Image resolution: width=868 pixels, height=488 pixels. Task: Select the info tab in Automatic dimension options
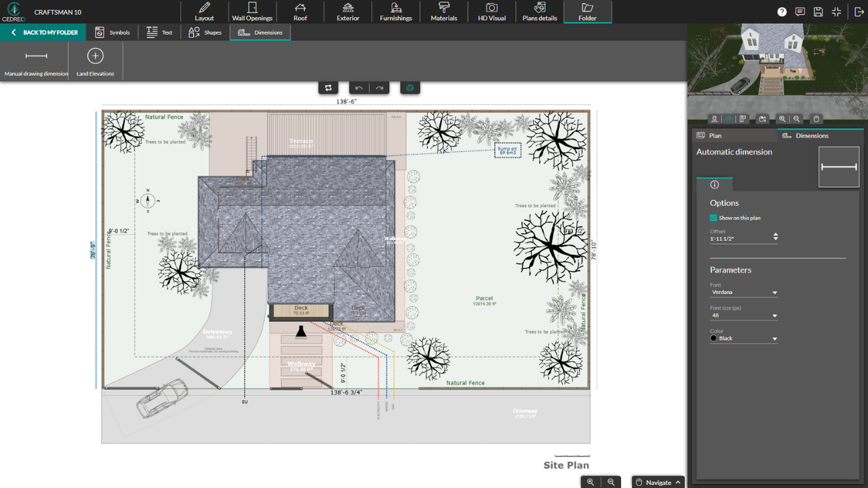(715, 184)
